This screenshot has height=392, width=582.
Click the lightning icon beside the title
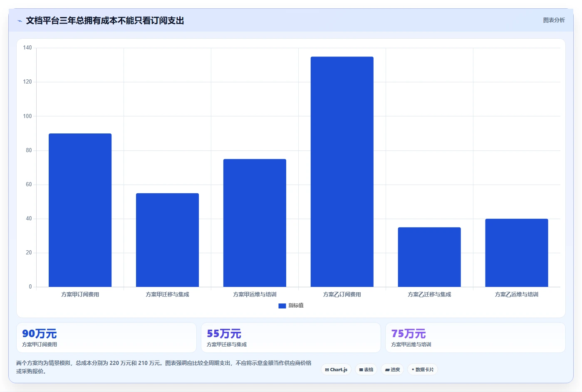click(x=20, y=21)
